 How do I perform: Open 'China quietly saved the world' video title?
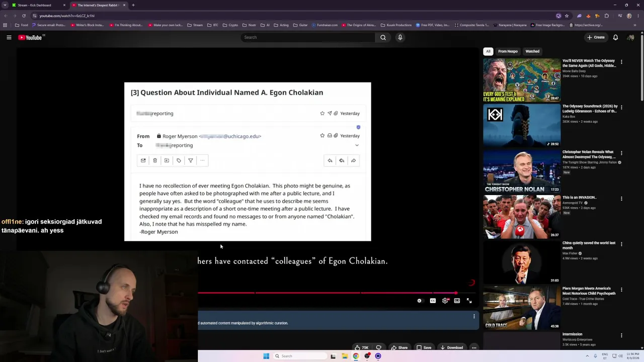[x=589, y=245]
